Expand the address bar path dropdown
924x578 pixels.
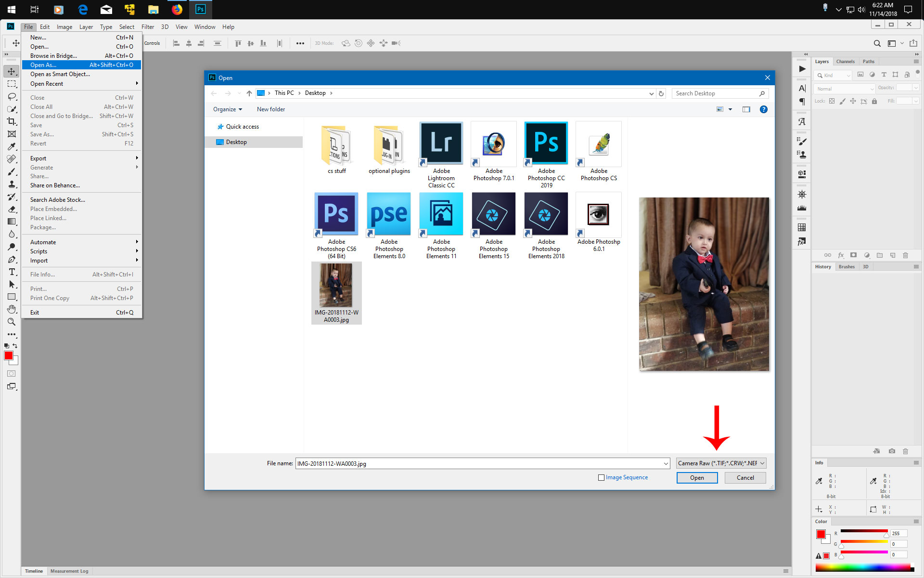click(651, 93)
